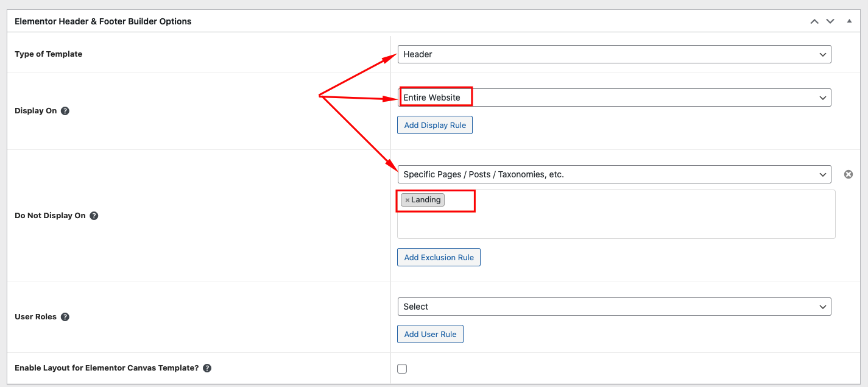Open the Type of Template dropdown

pyautogui.click(x=614, y=54)
